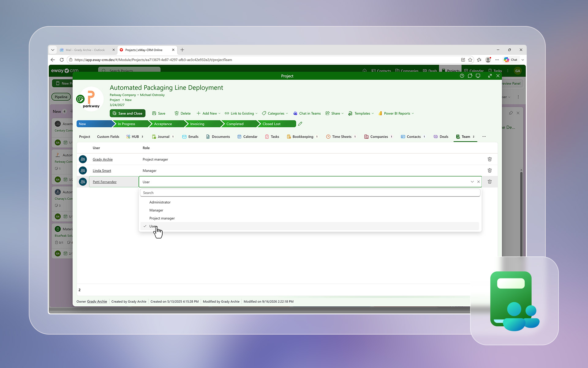Remove Patti Fernandez via trash icon
Viewport: 588px width, 368px height.
pos(489,182)
